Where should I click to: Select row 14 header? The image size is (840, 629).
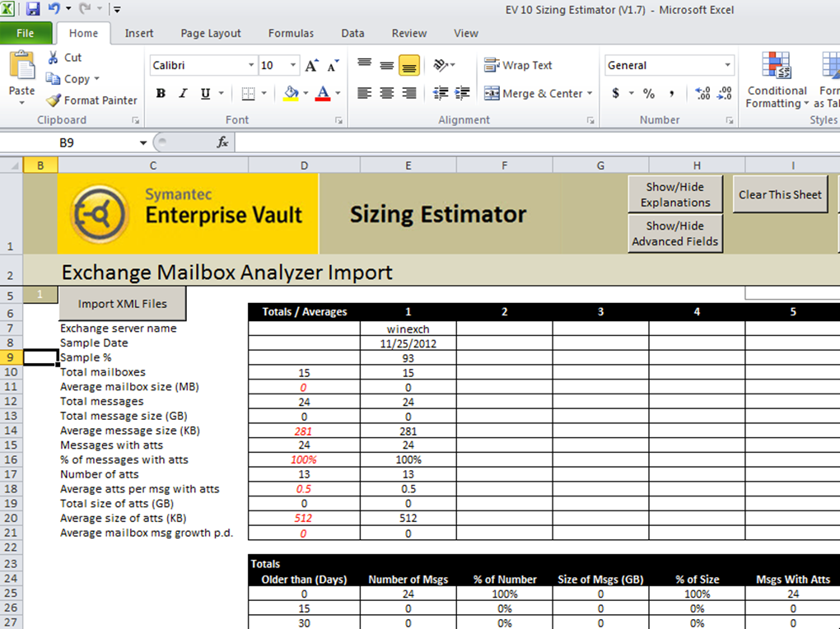pos(11,431)
